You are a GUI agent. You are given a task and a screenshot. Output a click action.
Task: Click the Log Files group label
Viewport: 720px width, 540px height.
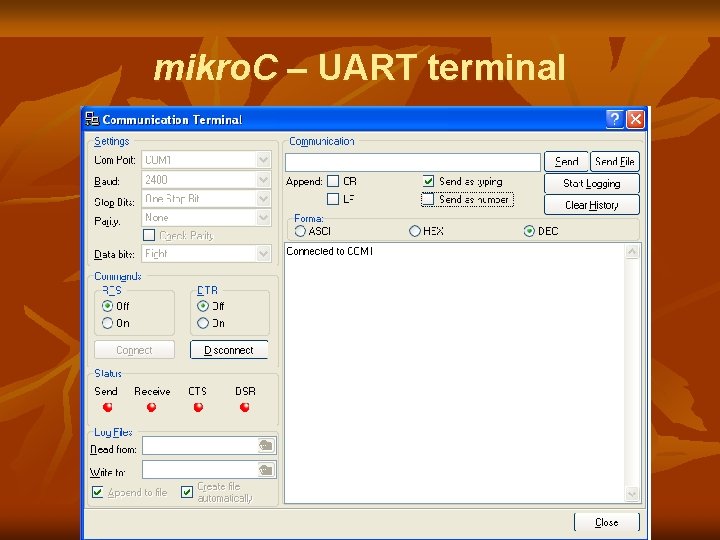[x=113, y=433]
